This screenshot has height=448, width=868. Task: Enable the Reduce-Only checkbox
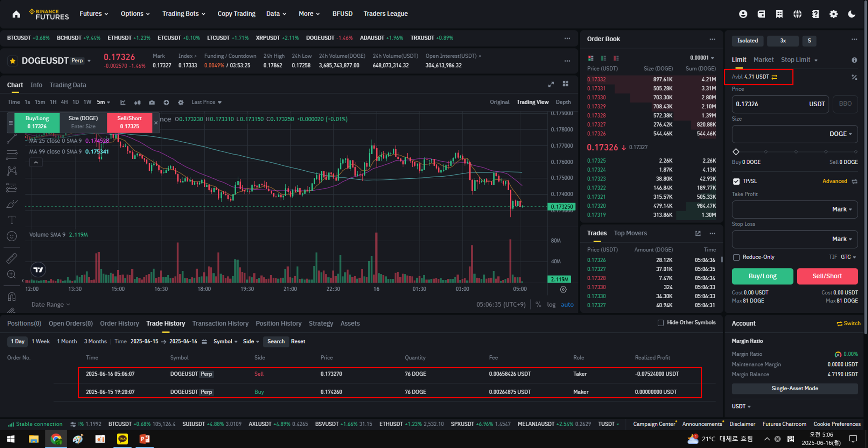click(736, 257)
